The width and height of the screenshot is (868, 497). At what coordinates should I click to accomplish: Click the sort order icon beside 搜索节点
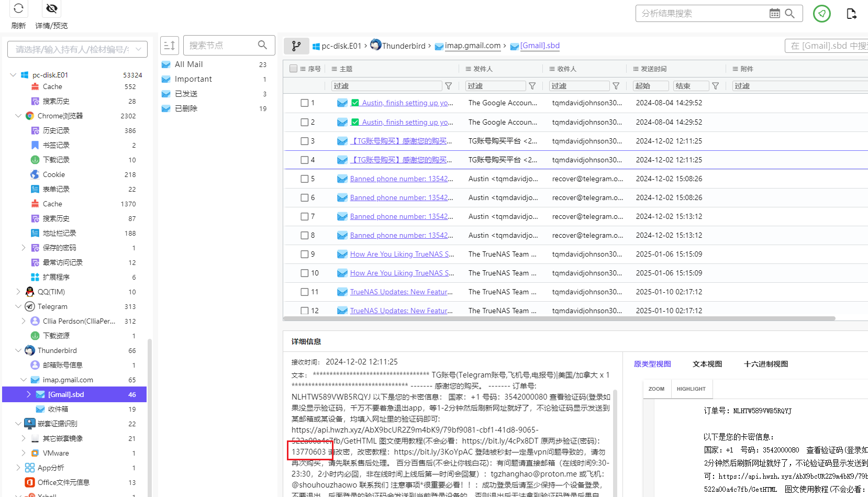coord(170,46)
